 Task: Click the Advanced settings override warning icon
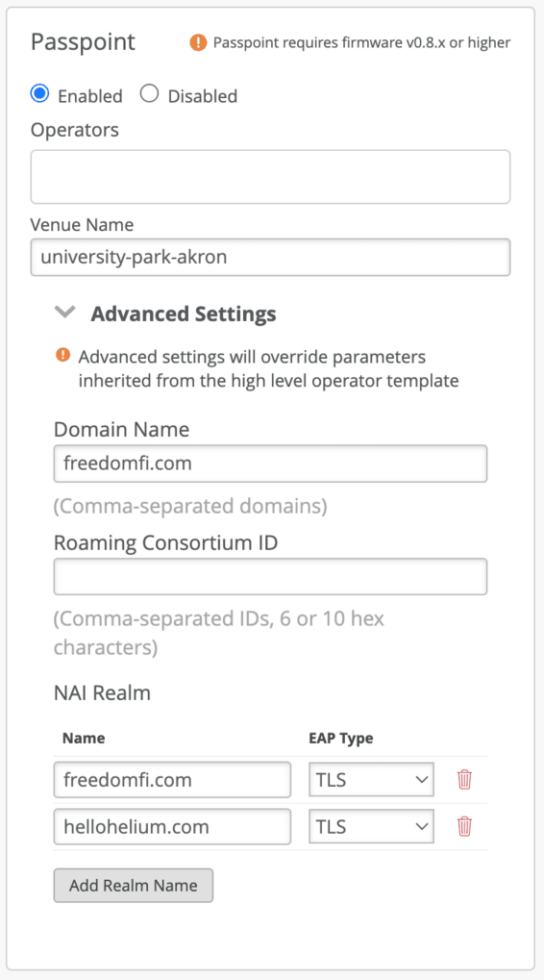point(62,356)
